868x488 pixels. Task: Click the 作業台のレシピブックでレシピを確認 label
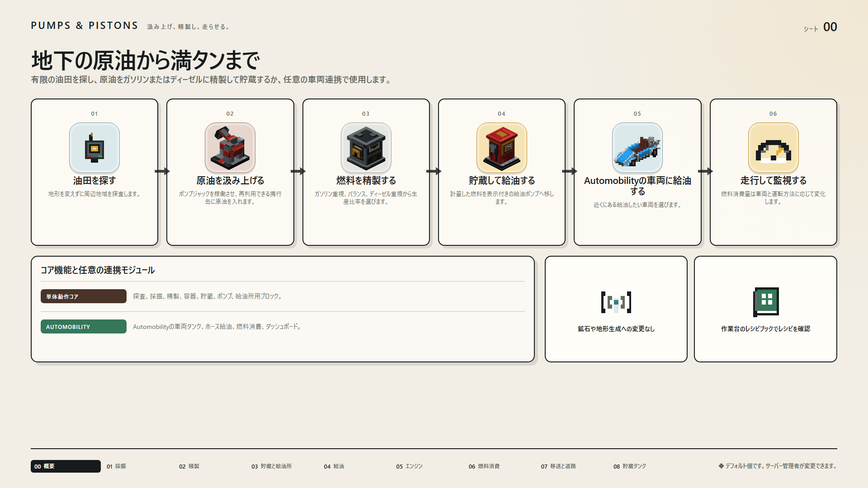pyautogui.click(x=765, y=329)
